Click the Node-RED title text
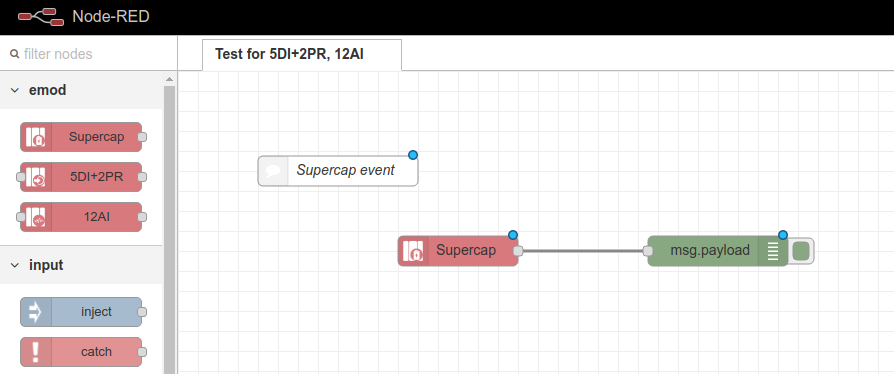894x374 pixels. (x=111, y=17)
